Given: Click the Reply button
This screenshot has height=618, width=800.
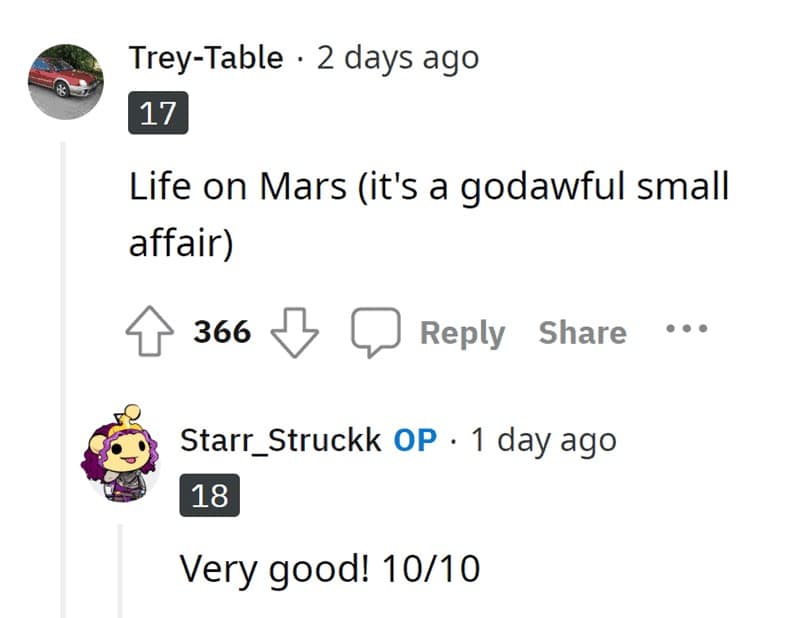Looking at the screenshot, I should point(462,333).
